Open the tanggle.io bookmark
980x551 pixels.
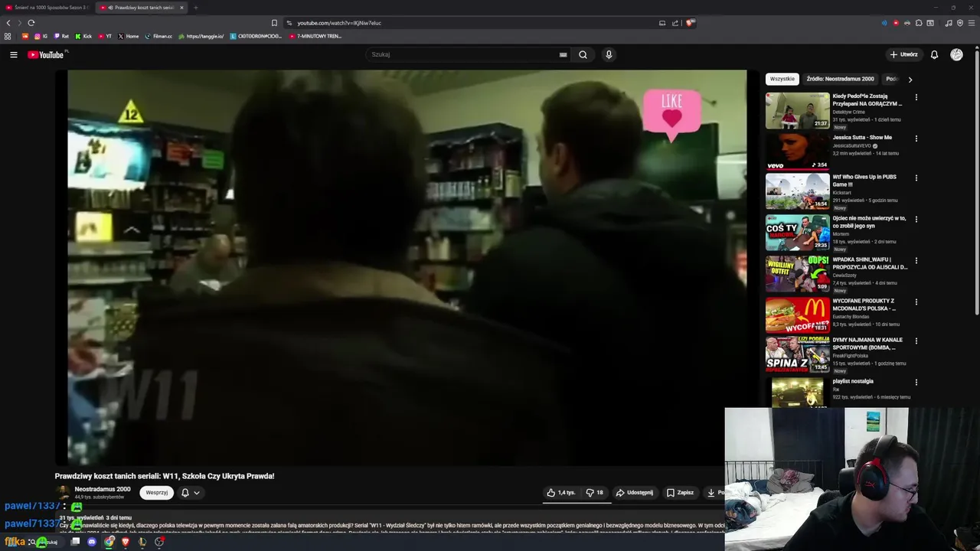click(x=201, y=36)
